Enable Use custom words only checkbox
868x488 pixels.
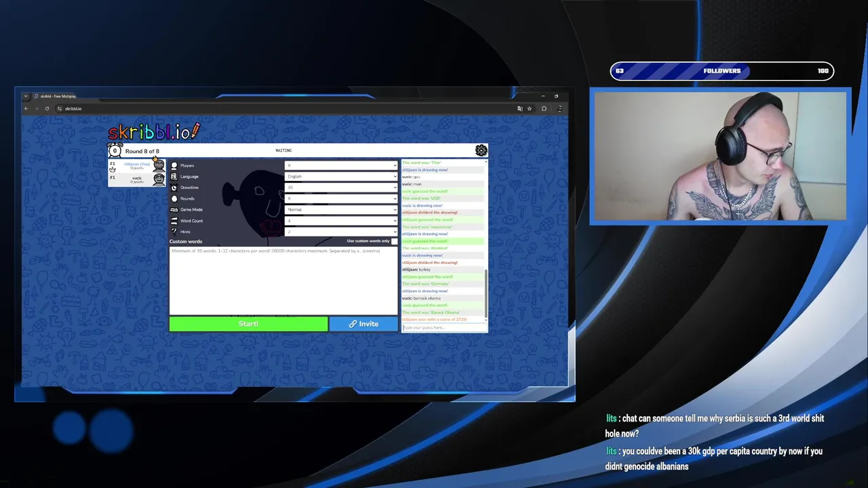click(395, 241)
